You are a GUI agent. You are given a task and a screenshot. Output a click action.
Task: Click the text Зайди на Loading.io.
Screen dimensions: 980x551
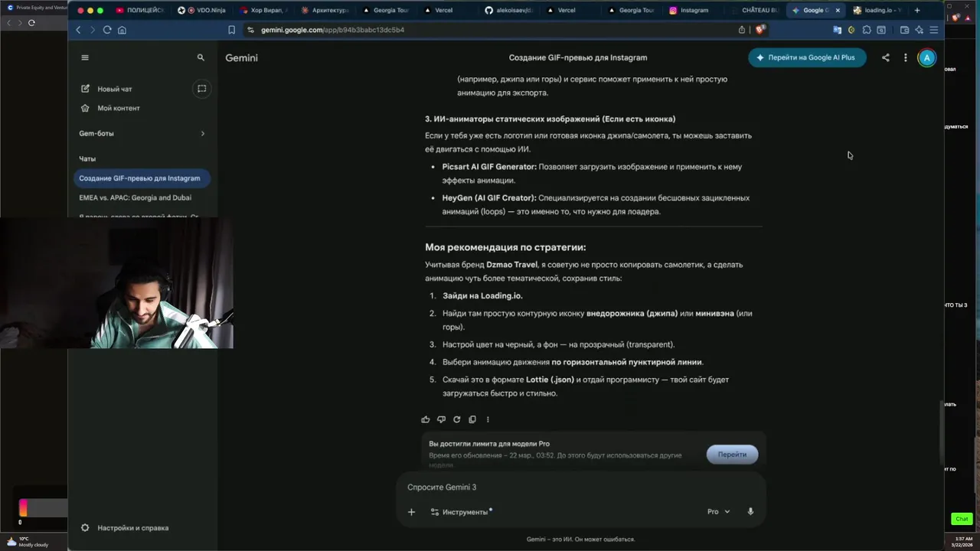pos(482,295)
